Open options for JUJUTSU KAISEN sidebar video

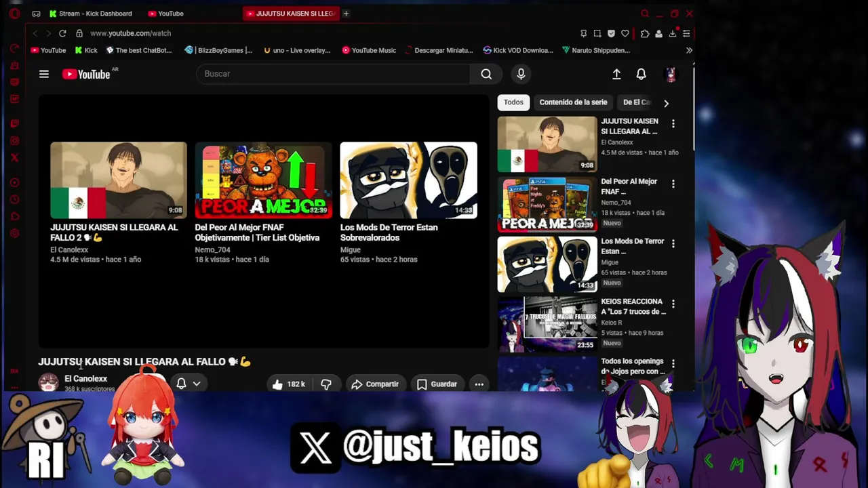click(x=673, y=123)
